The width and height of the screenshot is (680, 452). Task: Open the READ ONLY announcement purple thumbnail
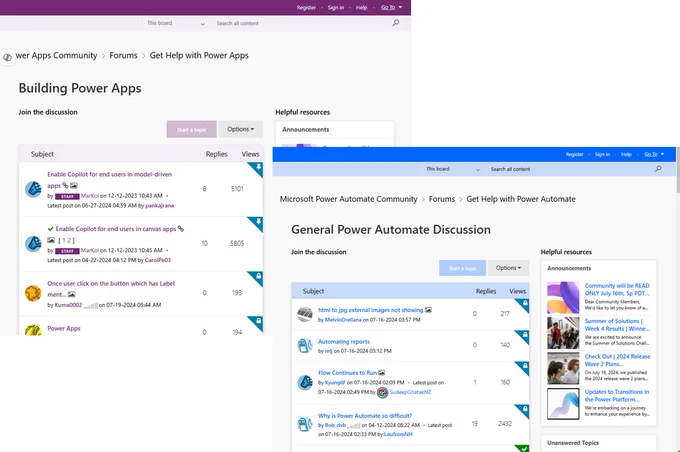563,298
